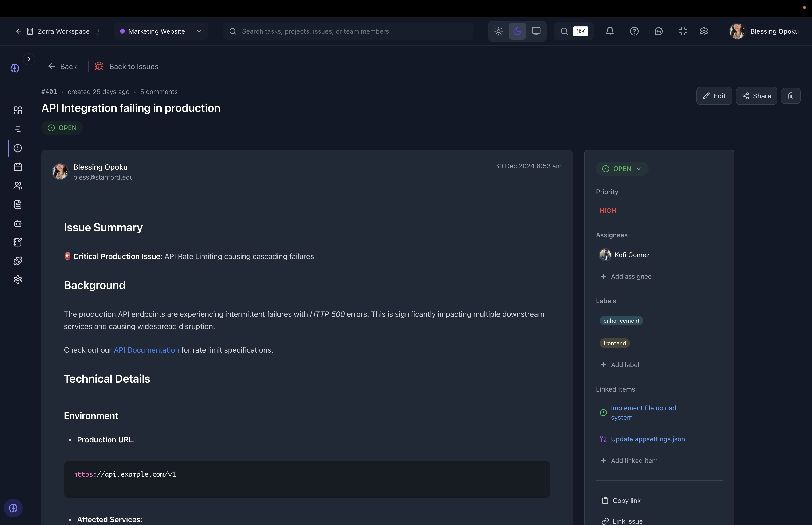
Task: Switch to light theme mode
Action: point(498,31)
